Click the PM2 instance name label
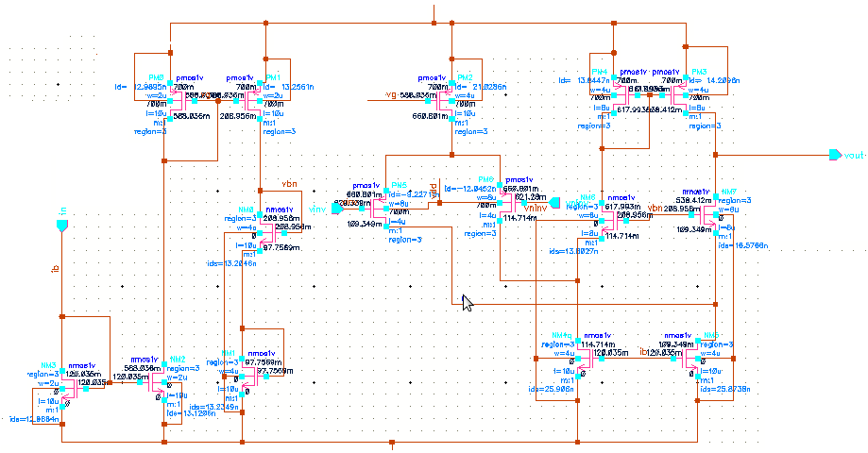 [x=465, y=78]
